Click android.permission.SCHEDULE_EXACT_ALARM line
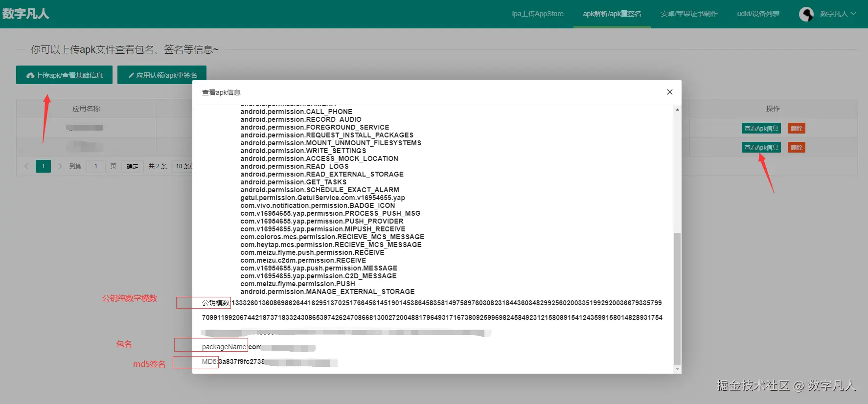 pyautogui.click(x=320, y=190)
